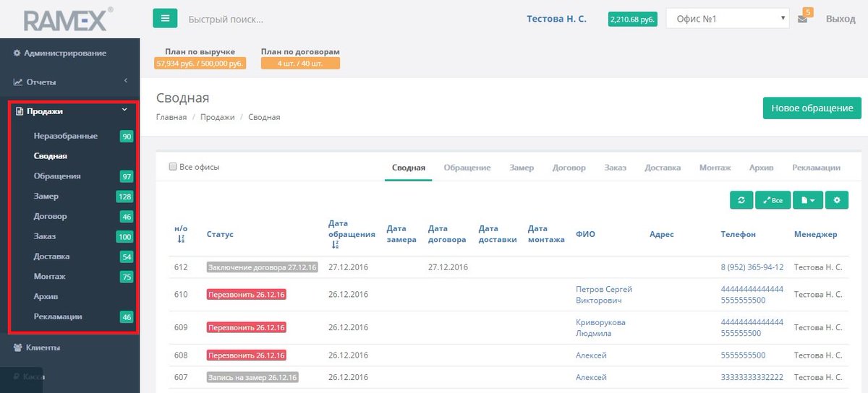868x393 pixels.
Task: Open the Клиенты sidebar section
Action: [52, 347]
